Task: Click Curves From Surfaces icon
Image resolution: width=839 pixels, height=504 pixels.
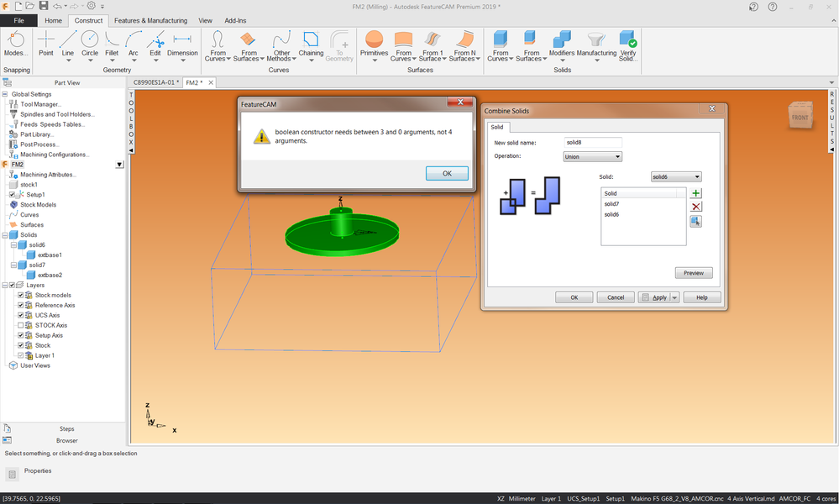Action: click(x=248, y=39)
